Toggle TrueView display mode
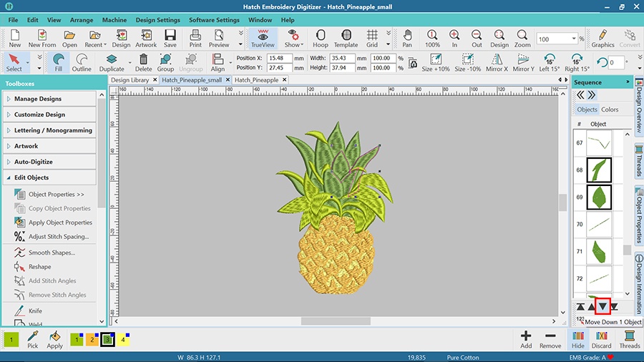The height and width of the screenshot is (362, 644). coord(263,38)
